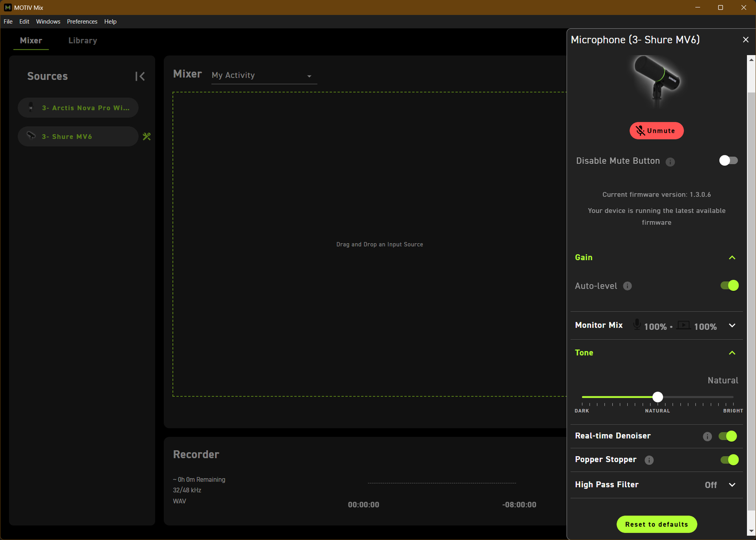The height and width of the screenshot is (540, 756).
Task: Close the Microphone settings panel
Action: point(745,40)
